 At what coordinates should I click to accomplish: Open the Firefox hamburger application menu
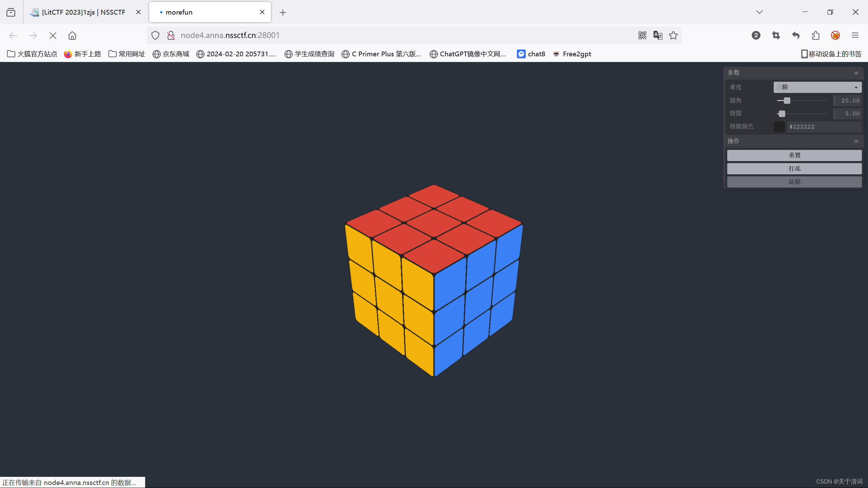pyautogui.click(x=855, y=35)
